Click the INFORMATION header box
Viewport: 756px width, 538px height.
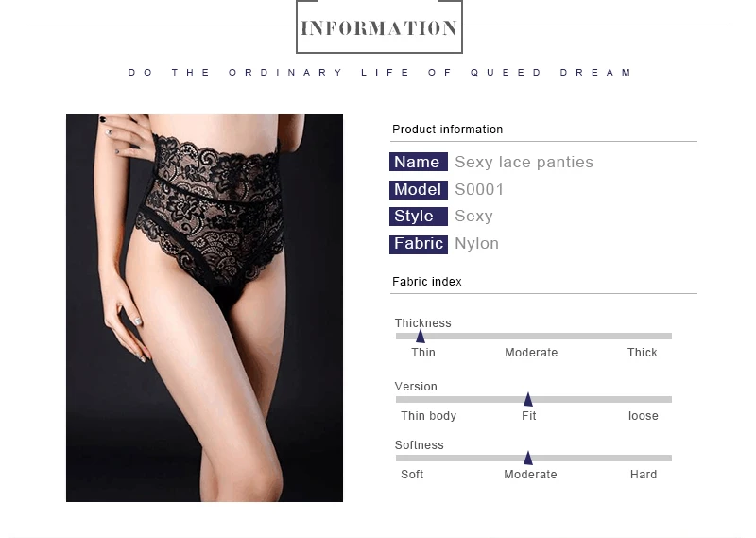379,27
